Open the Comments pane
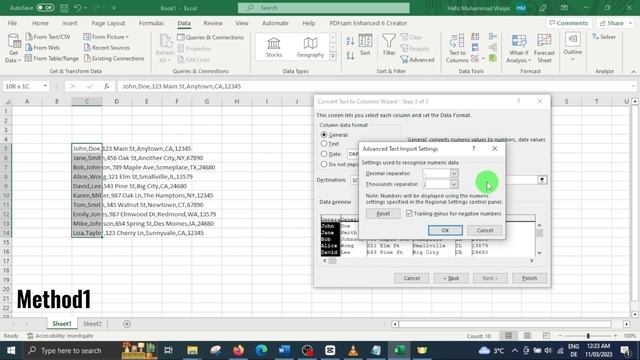Image resolution: width=640 pixels, height=360 pixels. pos(569,23)
